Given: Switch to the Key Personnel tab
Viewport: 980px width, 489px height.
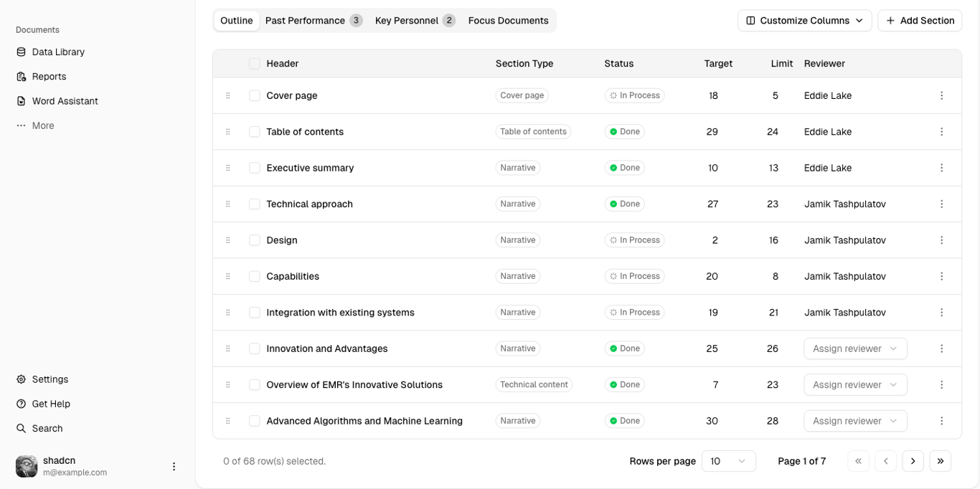Looking at the screenshot, I should point(415,21).
